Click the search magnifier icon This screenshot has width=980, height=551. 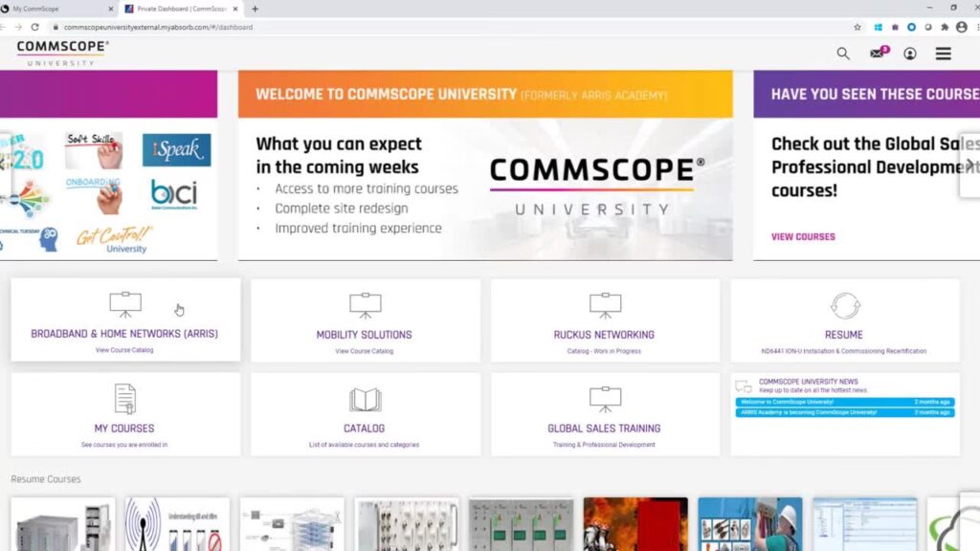tap(843, 54)
